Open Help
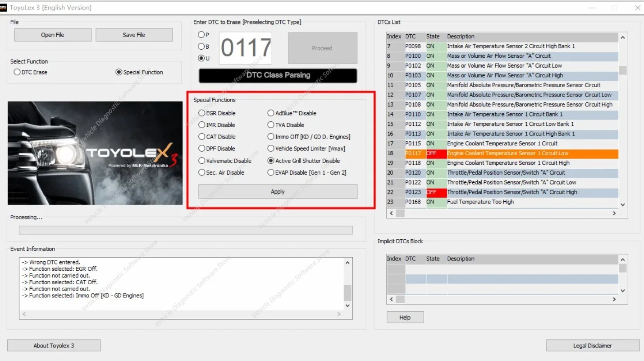The height and width of the screenshot is (361, 644). pyautogui.click(x=405, y=317)
